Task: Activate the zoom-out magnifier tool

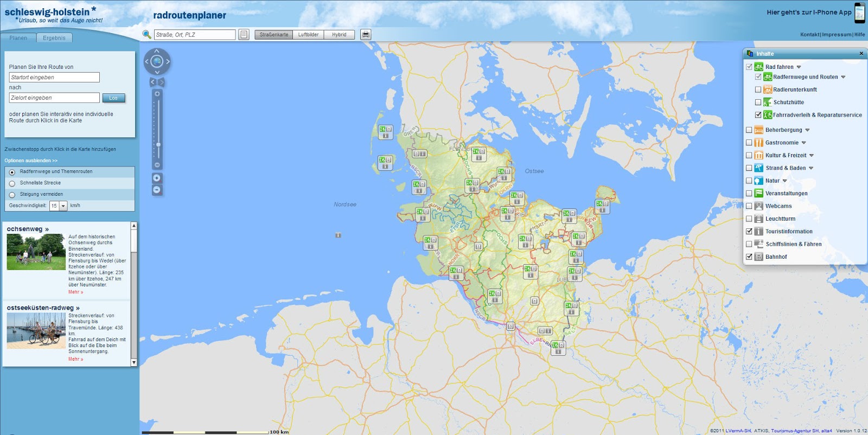Action: click(x=157, y=190)
